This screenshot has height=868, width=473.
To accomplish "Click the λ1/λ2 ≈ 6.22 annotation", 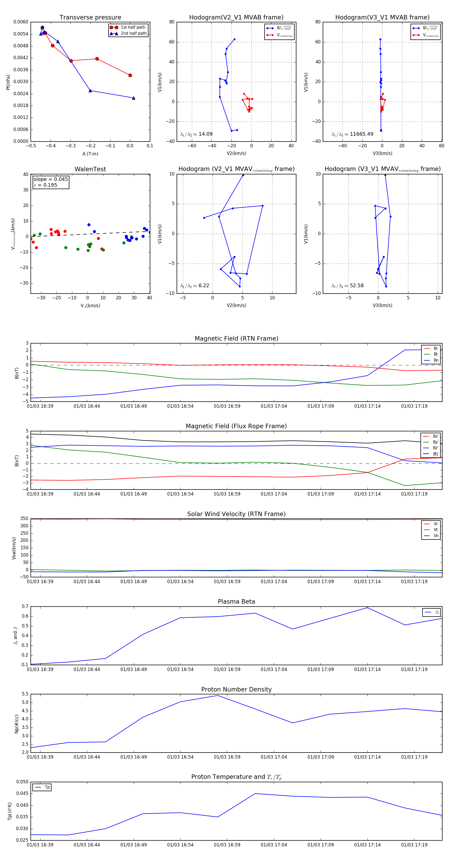I will click(x=194, y=286).
